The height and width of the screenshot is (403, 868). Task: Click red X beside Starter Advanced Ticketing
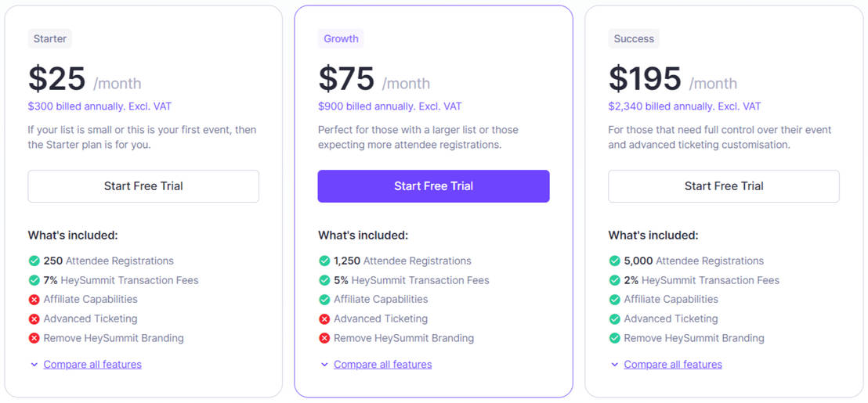(x=34, y=319)
